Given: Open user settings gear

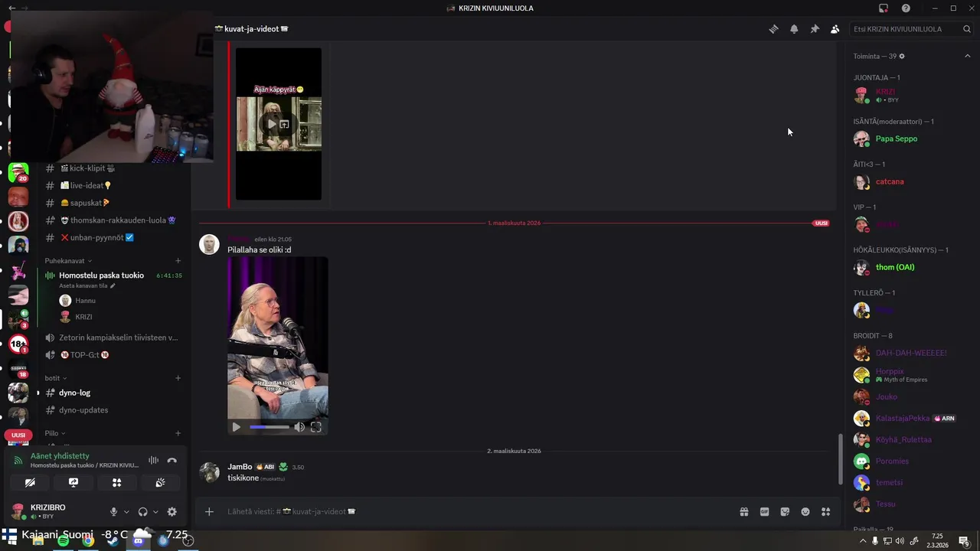Looking at the screenshot, I should 171,512.
